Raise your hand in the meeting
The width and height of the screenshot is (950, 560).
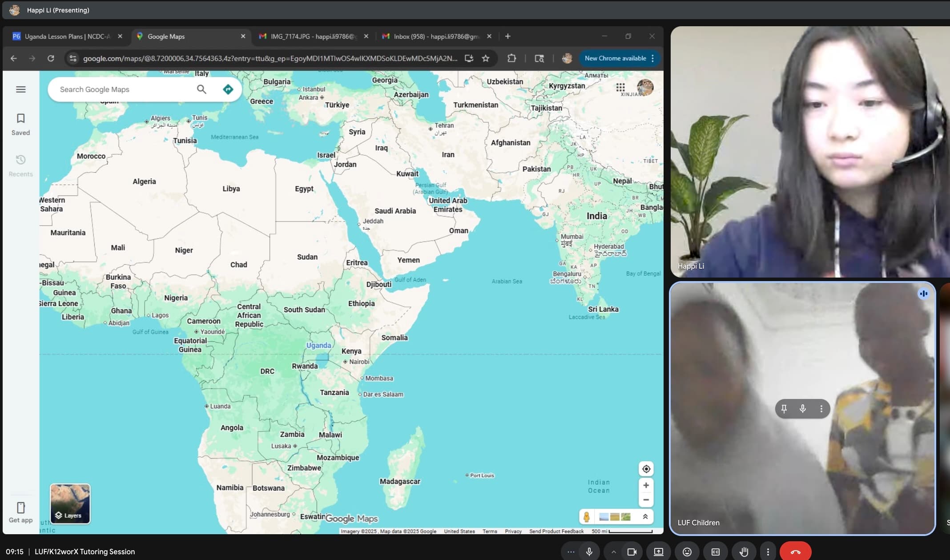click(x=744, y=552)
